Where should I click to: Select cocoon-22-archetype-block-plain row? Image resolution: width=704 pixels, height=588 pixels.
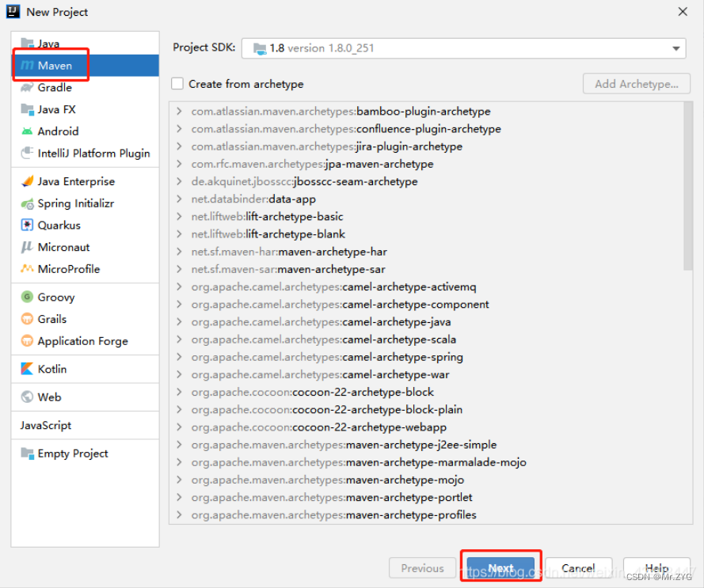426,409
